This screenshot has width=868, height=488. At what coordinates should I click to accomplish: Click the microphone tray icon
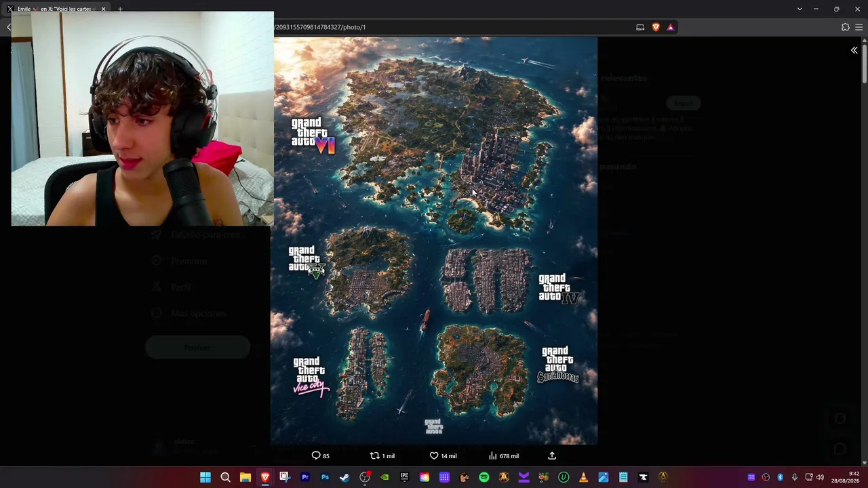pyautogui.click(x=794, y=477)
